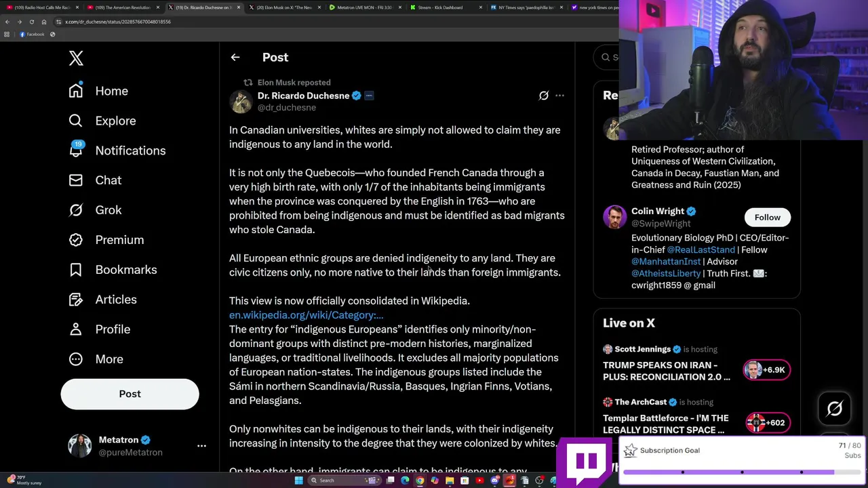This screenshot has height=488, width=868.
Task: Click Dr. Ricardo Duchesne's avatar image
Action: pyautogui.click(x=241, y=102)
